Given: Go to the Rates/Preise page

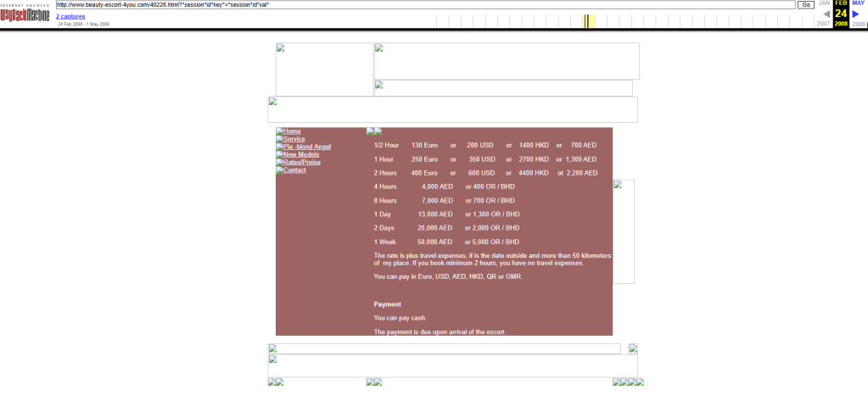Looking at the screenshot, I should pos(302,162).
